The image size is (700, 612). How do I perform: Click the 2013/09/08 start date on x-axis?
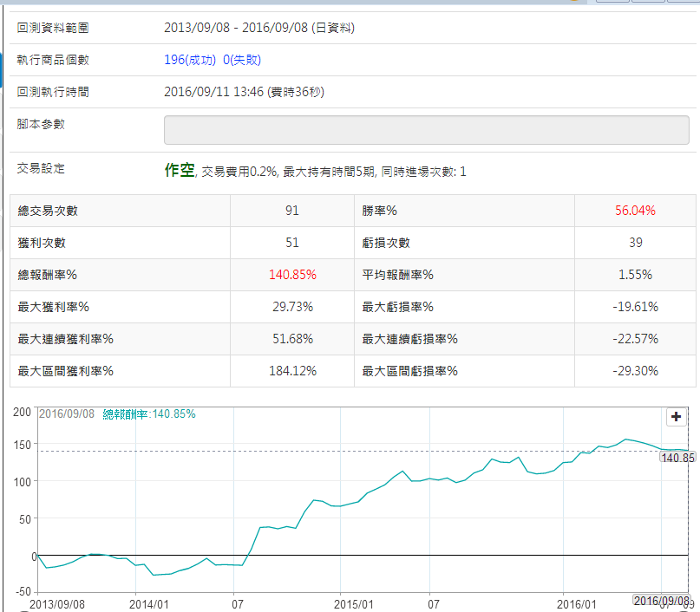[x=57, y=602]
